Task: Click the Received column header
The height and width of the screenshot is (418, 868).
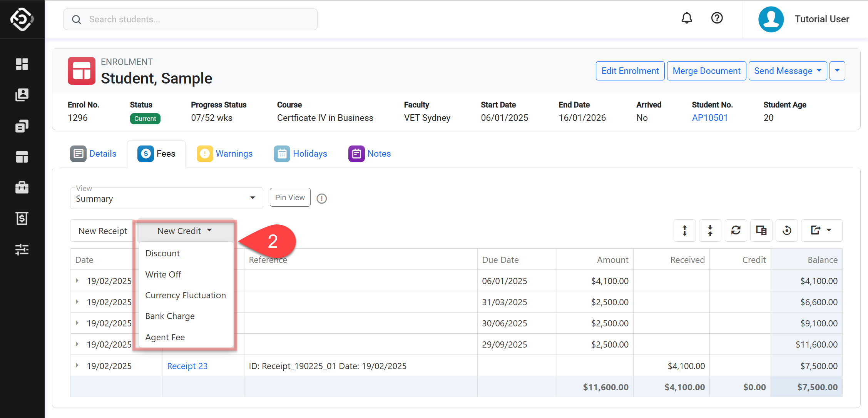Action: coord(671,260)
